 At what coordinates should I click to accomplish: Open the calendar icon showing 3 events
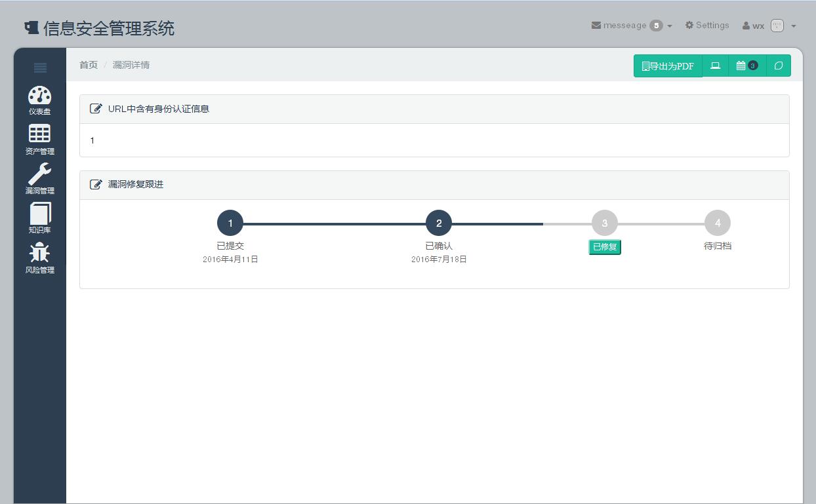(x=746, y=66)
